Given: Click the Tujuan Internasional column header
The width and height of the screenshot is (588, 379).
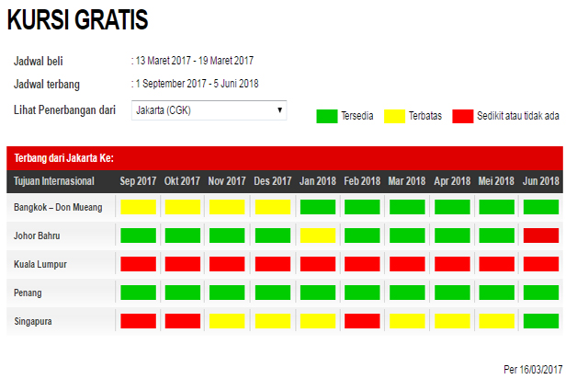Looking at the screenshot, I should [54, 181].
